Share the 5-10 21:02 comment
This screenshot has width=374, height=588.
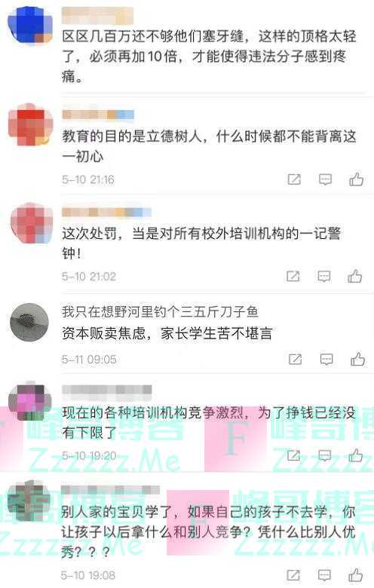coord(293,277)
